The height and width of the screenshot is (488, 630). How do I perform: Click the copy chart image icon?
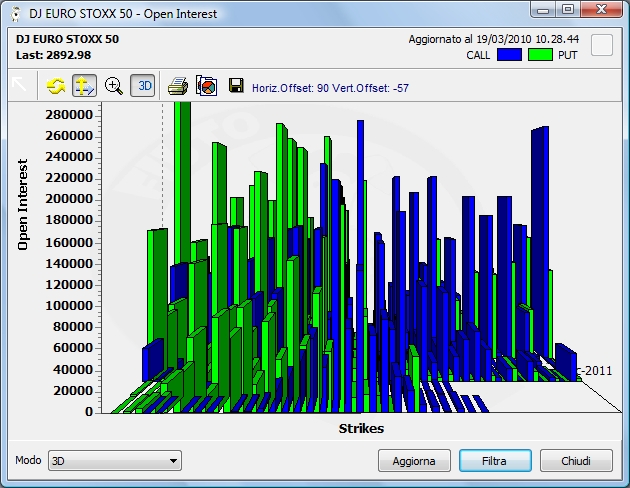pyautogui.click(x=207, y=86)
